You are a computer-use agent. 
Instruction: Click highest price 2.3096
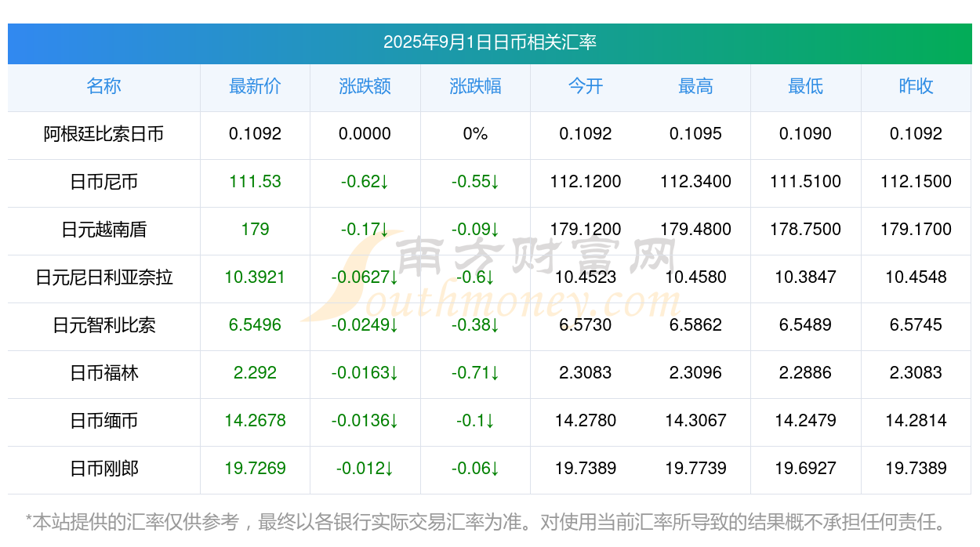pyautogui.click(x=695, y=373)
